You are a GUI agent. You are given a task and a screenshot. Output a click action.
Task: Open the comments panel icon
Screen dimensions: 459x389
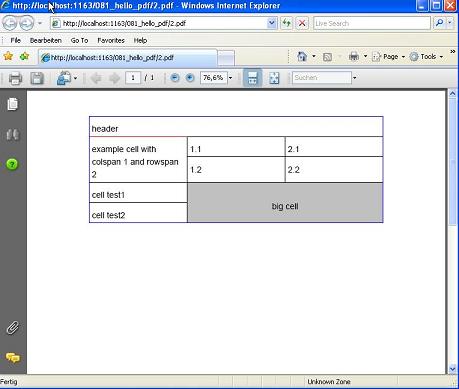click(x=13, y=358)
